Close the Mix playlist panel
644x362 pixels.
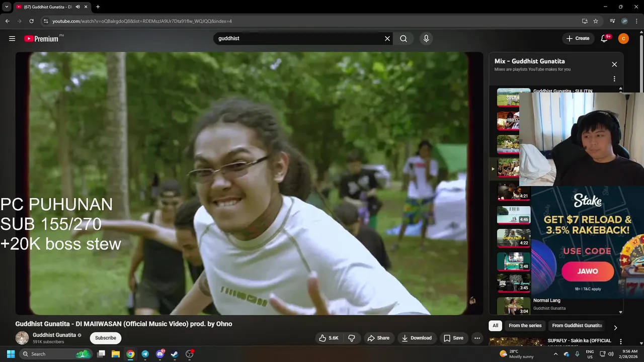point(614,64)
